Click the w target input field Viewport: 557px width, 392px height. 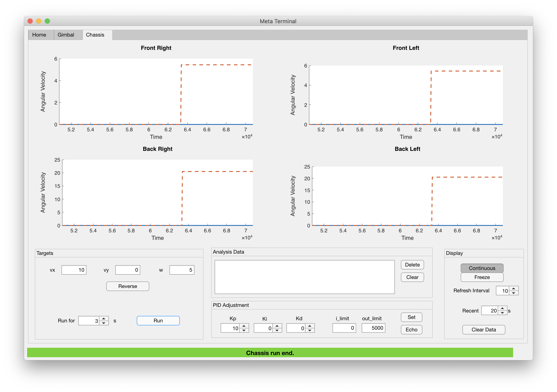[x=182, y=270]
